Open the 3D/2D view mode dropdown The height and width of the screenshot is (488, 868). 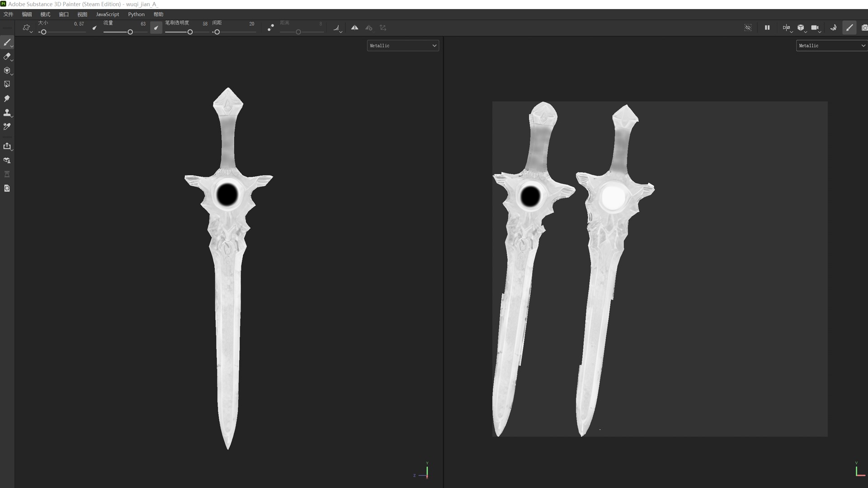tap(787, 28)
